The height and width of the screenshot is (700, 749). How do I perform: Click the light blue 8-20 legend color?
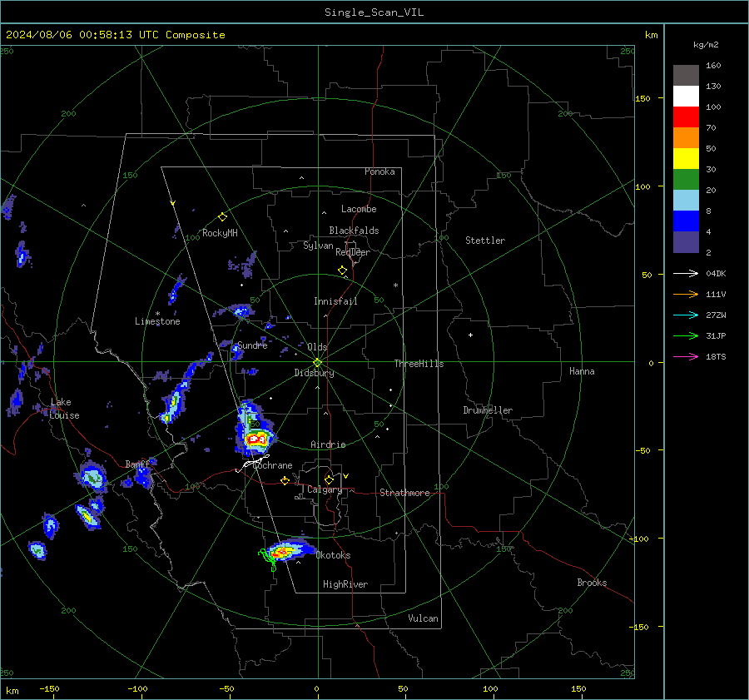click(x=686, y=201)
